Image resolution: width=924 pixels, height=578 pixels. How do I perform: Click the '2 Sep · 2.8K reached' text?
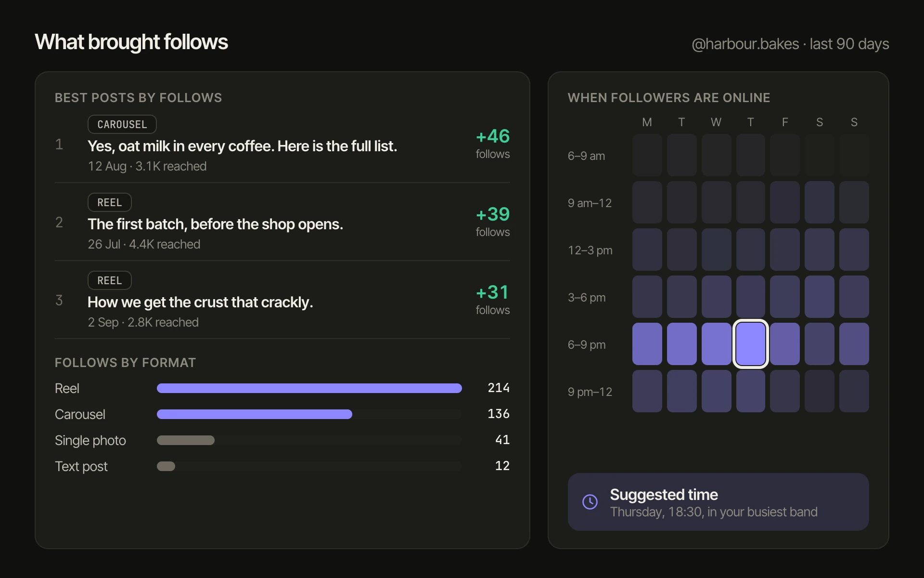tap(143, 322)
